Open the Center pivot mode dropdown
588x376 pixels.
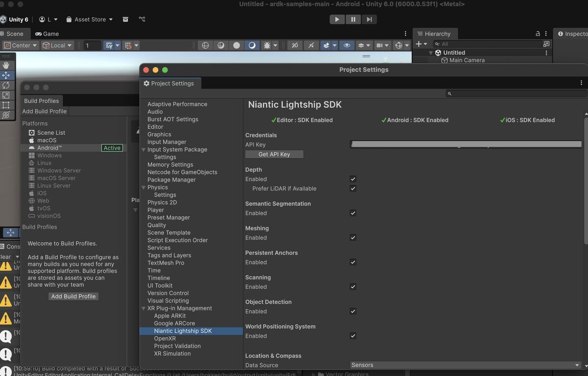[21, 45]
